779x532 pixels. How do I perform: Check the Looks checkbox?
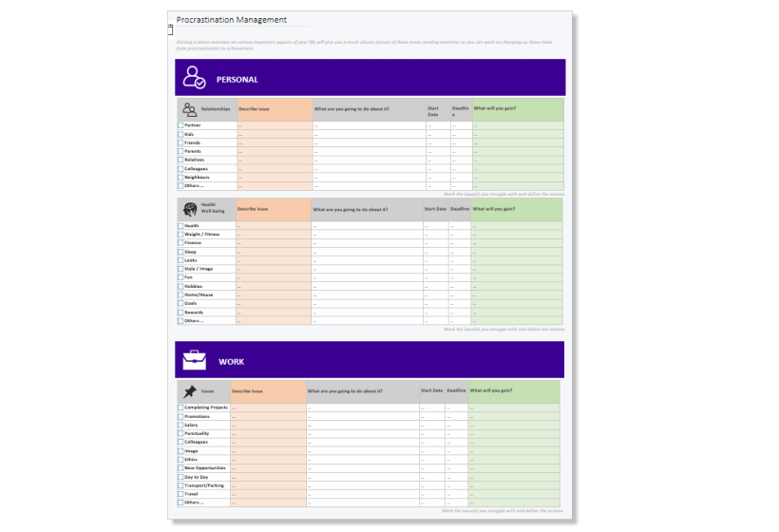tap(180, 260)
